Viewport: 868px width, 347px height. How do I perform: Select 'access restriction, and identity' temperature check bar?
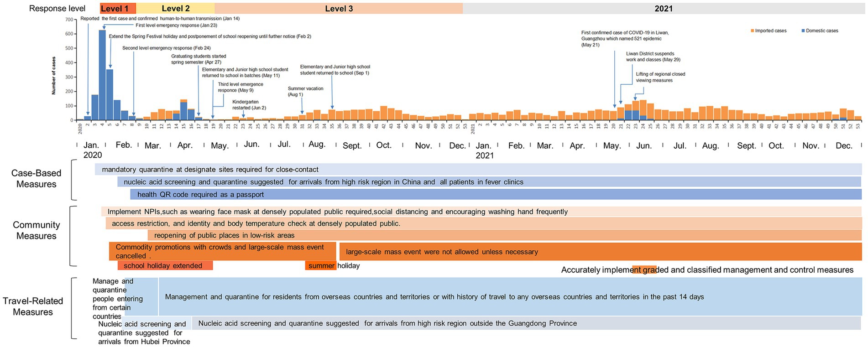484,223
